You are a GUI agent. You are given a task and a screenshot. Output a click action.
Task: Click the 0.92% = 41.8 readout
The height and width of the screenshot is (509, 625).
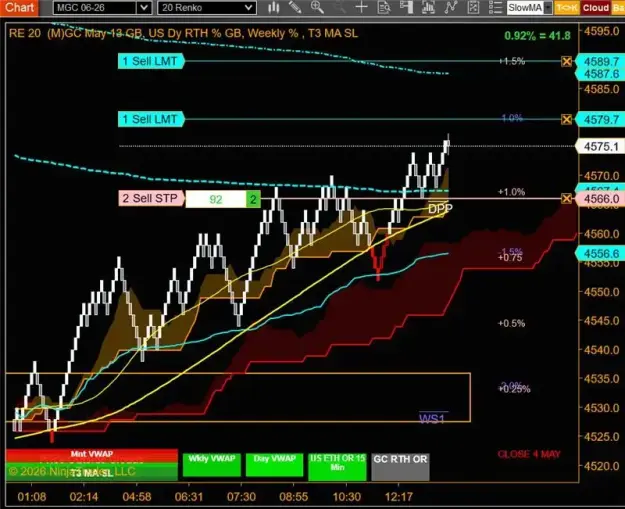coord(537,36)
